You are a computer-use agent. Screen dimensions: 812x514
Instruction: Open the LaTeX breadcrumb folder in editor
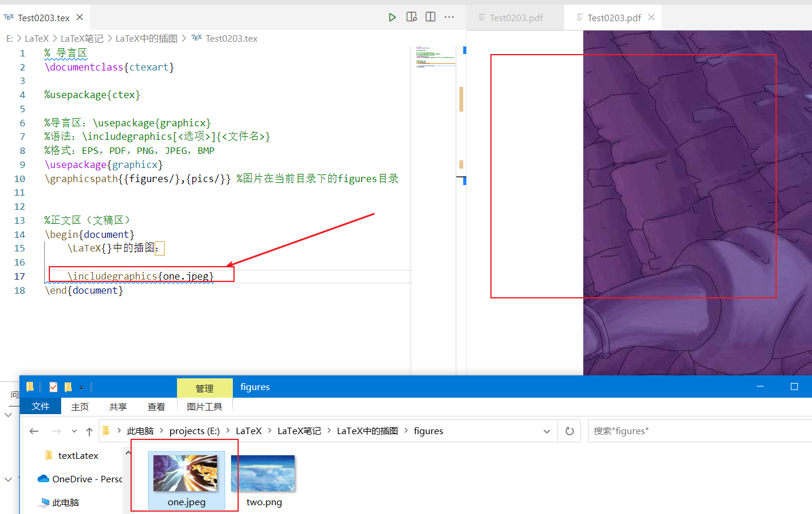[x=36, y=38]
